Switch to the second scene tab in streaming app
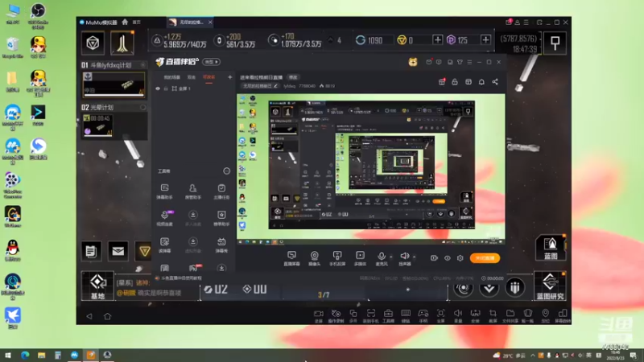The width and height of the screenshot is (644, 362). (x=192, y=77)
